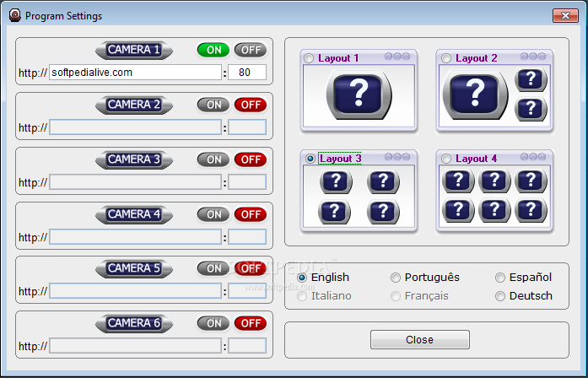Select the Layout 3 radio button
Screen dimensions: 588x378
point(310,159)
